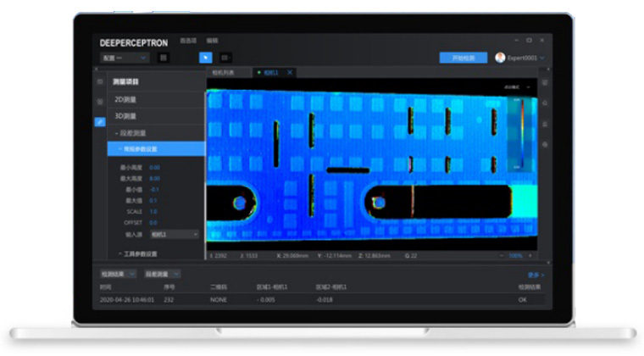Switch to the 相机列表 tab

coord(224,73)
